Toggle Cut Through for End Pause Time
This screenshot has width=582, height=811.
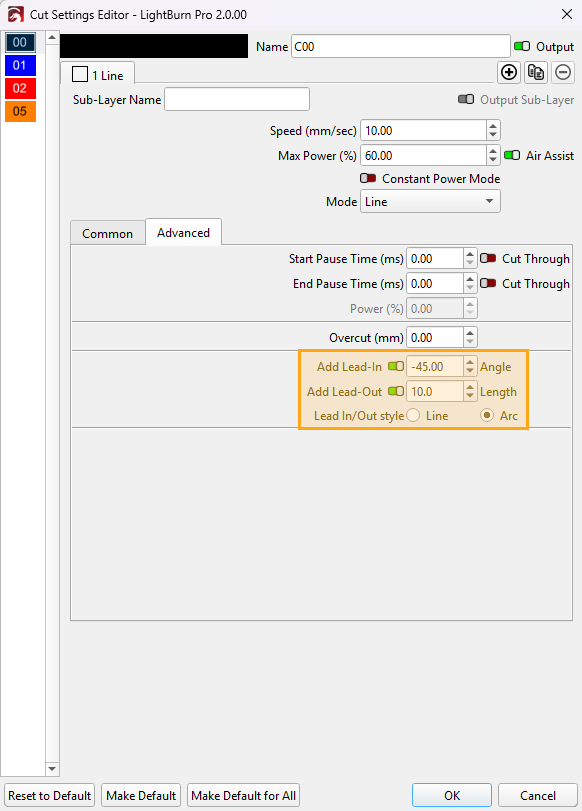pyautogui.click(x=488, y=283)
